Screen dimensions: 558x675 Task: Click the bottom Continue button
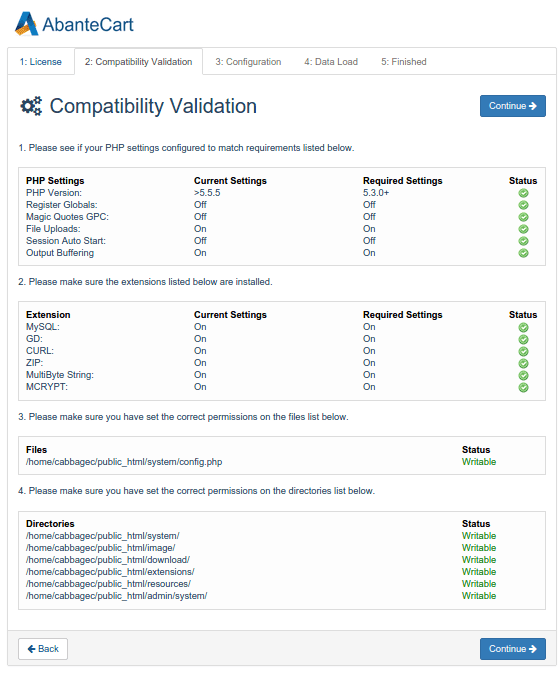tap(512, 649)
